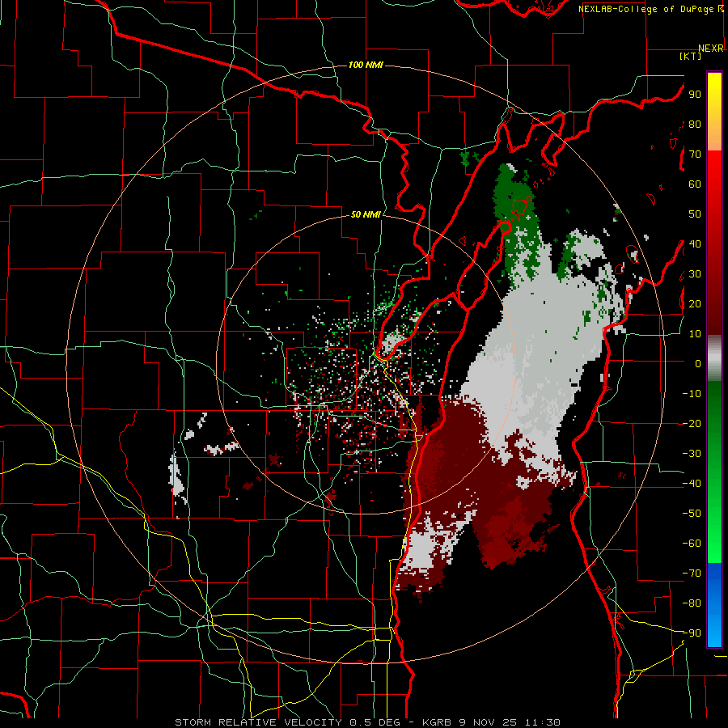This screenshot has height=728, width=728.
Task: Click the -70 scale label
Action: click(x=692, y=574)
